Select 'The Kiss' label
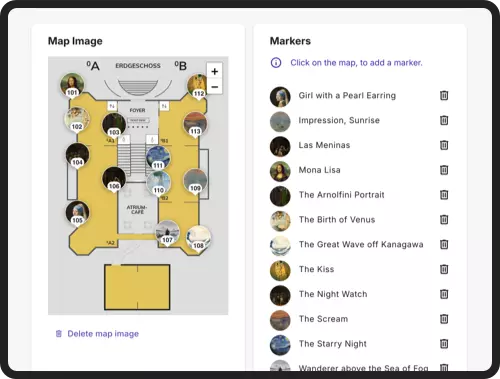The image size is (500, 379). click(x=316, y=269)
